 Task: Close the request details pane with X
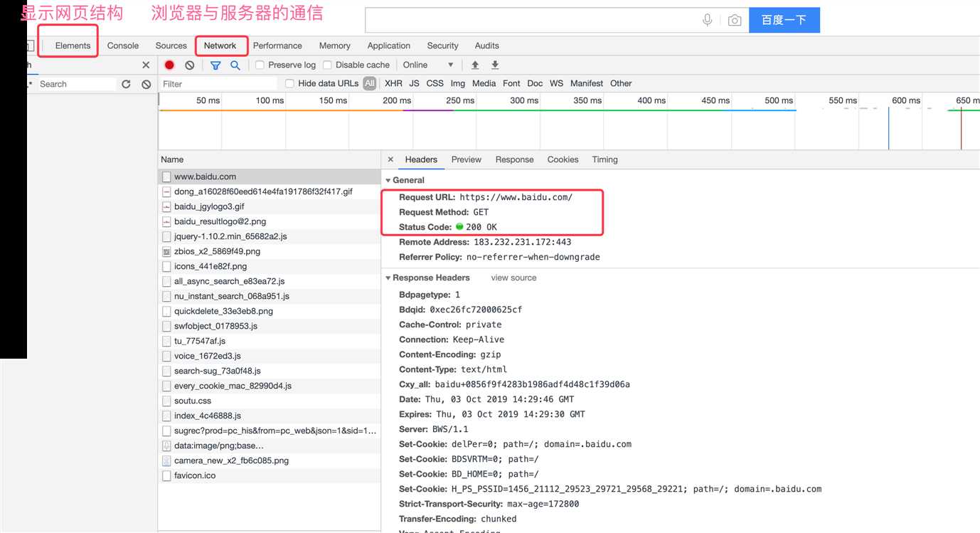[390, 159]
